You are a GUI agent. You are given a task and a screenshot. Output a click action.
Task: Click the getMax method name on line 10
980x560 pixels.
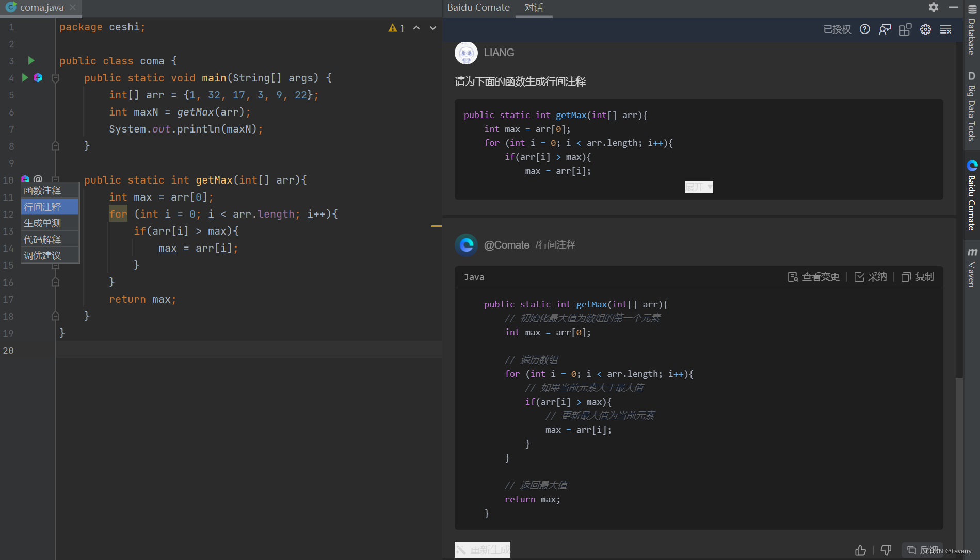pyautogui.click(x=214, y=180)
